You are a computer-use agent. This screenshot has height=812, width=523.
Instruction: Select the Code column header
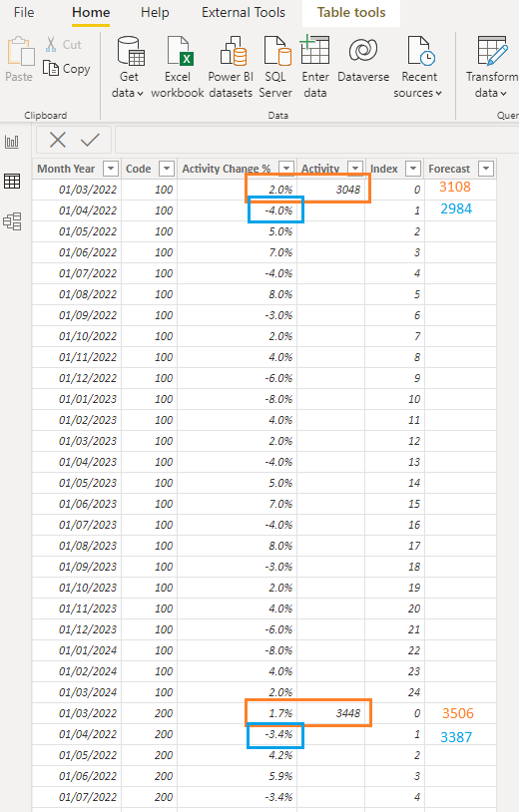149,169
